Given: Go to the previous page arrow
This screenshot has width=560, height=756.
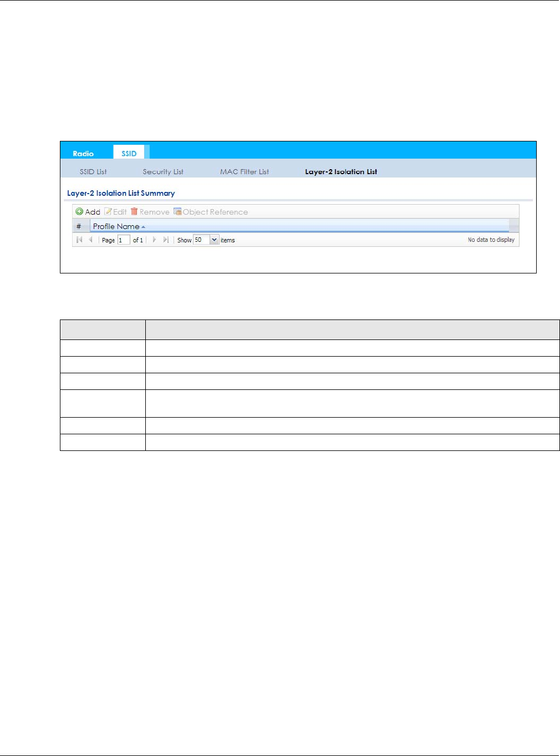Looking at the screenshot, I should [x=90, y=240].
